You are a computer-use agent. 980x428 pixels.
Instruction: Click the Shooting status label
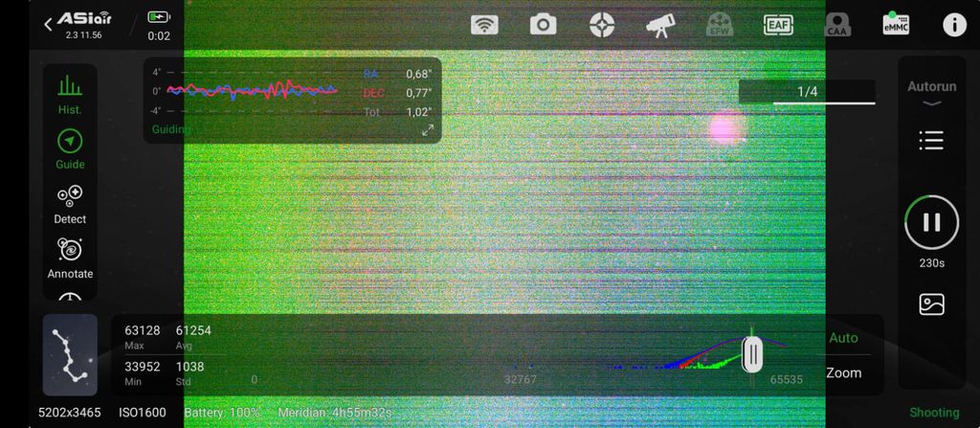[x=934, y=413]
